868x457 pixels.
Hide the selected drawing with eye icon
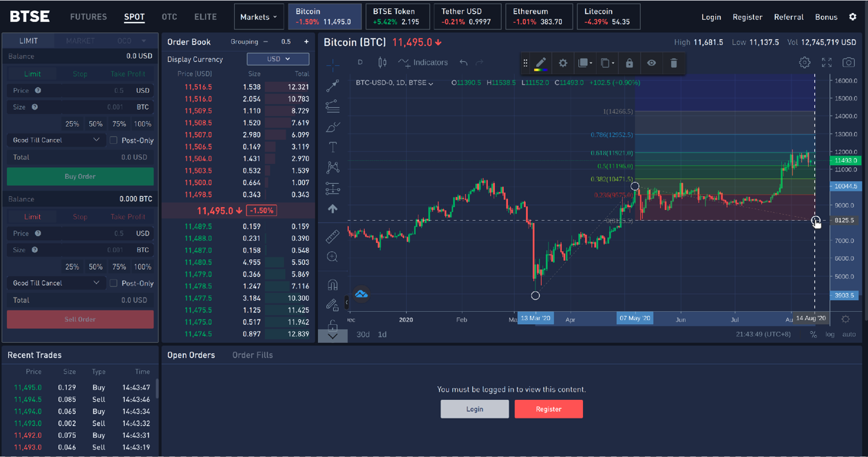point(651,63)
